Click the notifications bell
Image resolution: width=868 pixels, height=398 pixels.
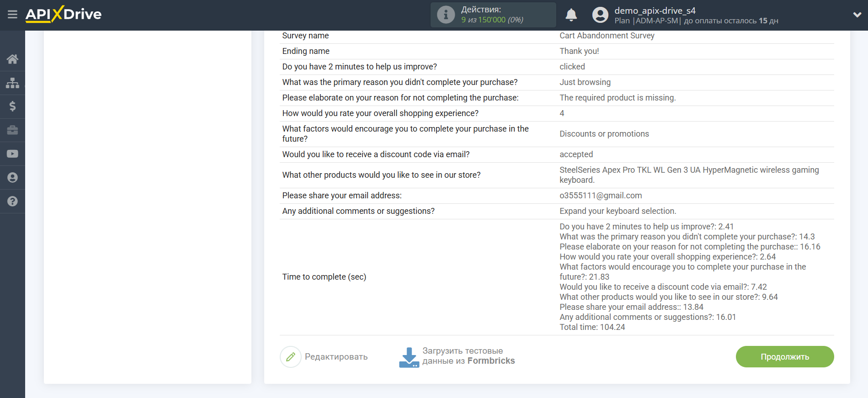coord(571,15)
